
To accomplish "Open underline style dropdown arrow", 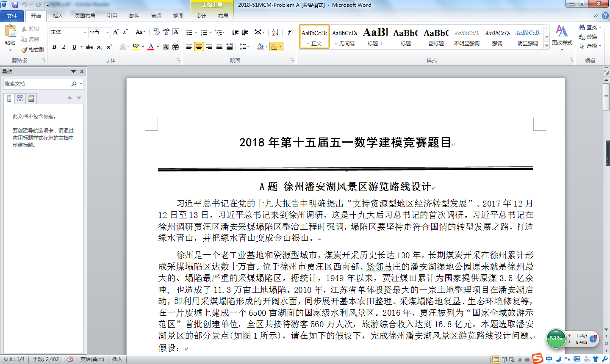I will pos(81,47).
